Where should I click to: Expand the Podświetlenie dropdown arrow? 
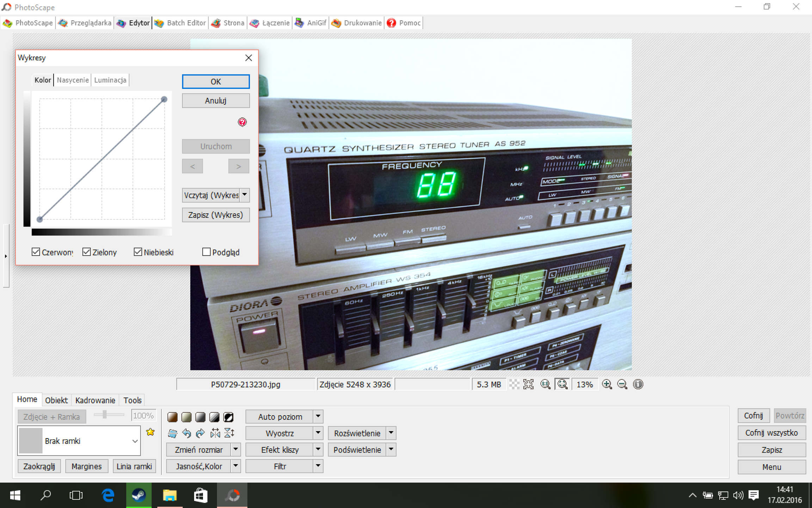(391, 449)
